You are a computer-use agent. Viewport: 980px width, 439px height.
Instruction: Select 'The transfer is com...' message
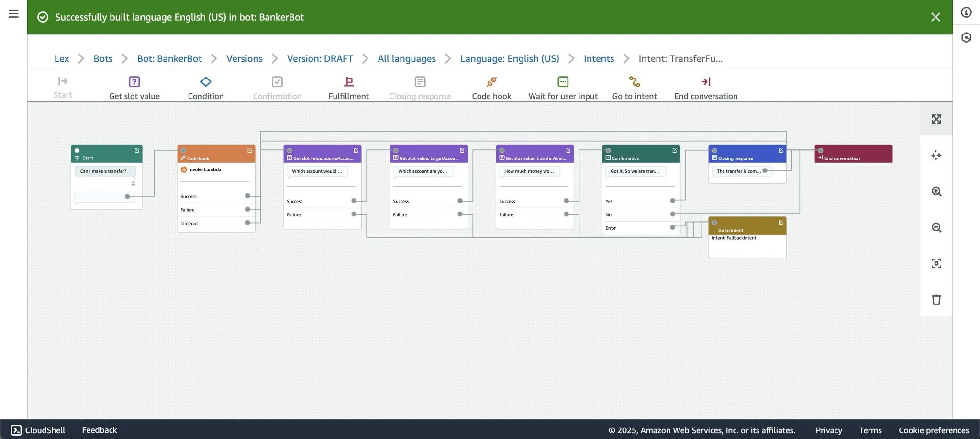[x=738, y=171]
